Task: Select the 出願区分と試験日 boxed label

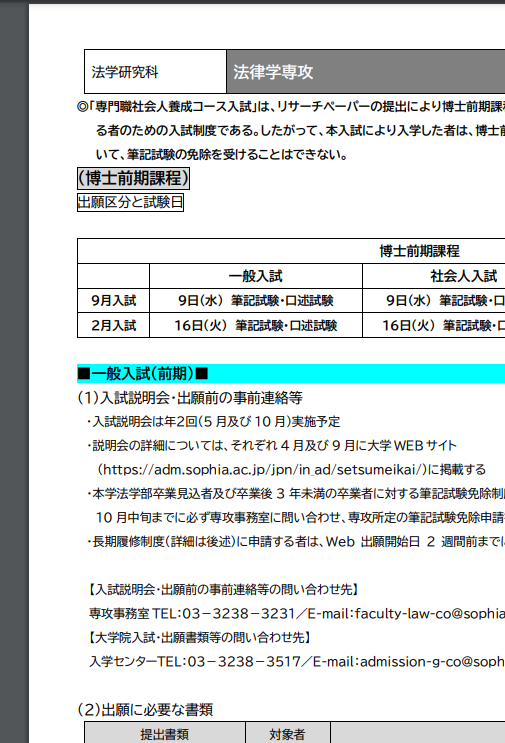Action: [x=130, y=202]
